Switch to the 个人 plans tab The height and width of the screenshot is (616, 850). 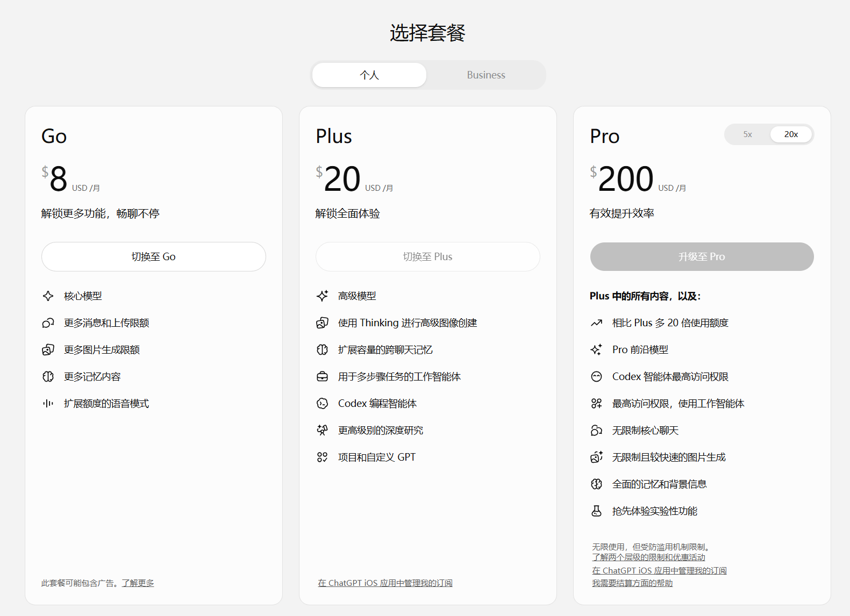pos(369,75)
